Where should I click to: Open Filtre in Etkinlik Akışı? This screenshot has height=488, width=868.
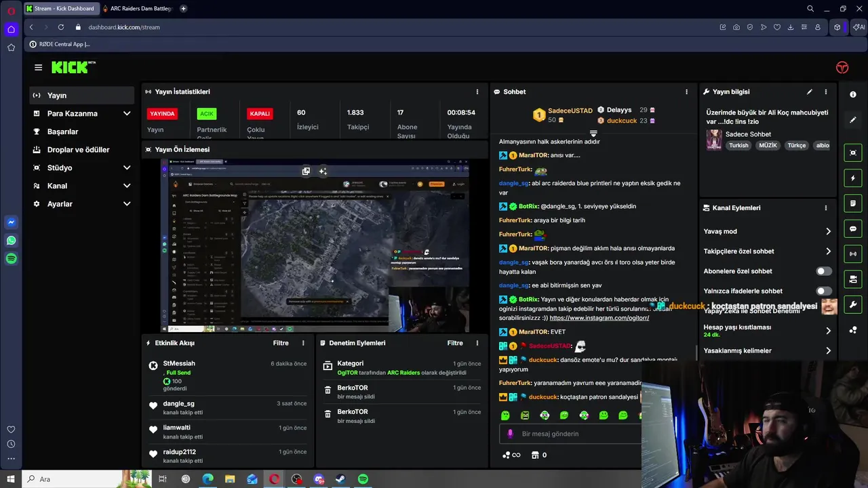tap(281, 343)
